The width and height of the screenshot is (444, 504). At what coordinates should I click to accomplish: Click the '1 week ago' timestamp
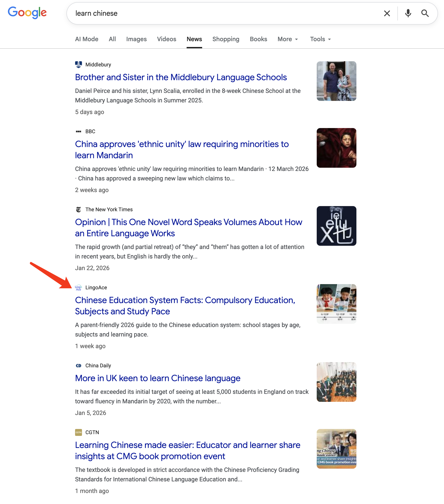pos(90,346)
